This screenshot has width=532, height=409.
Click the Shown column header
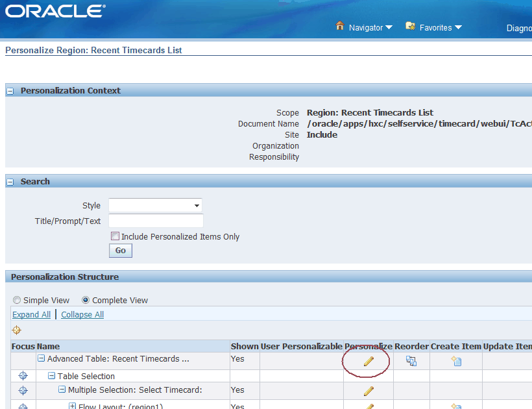coord(245,346)
